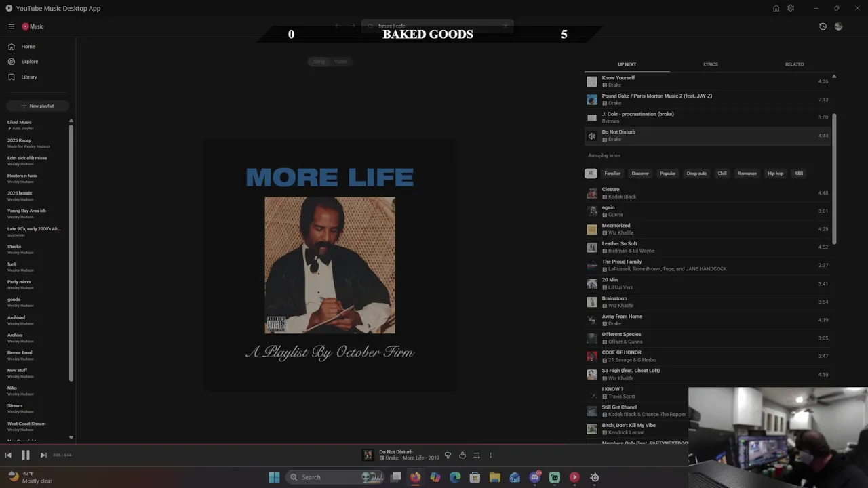Open the UP NEXT tab
The width and height of the screenshot is (868, 488).
[x=627, y=64]
